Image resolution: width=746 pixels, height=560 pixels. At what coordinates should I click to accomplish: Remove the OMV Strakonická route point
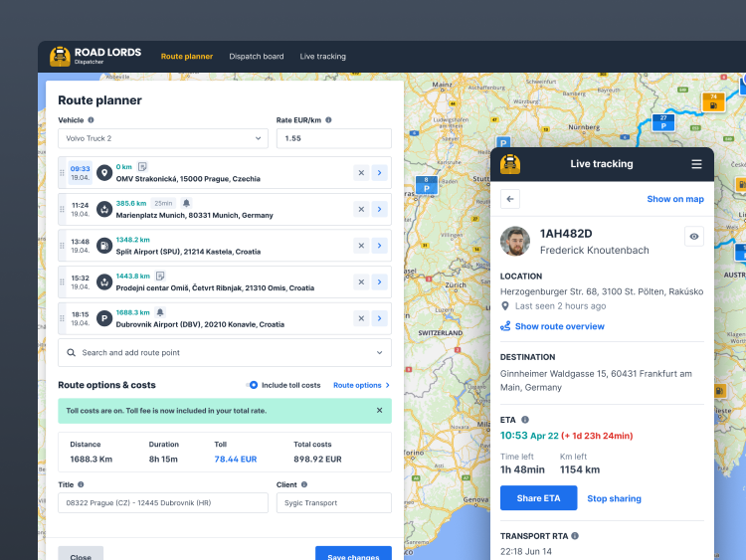coord(361,173)
